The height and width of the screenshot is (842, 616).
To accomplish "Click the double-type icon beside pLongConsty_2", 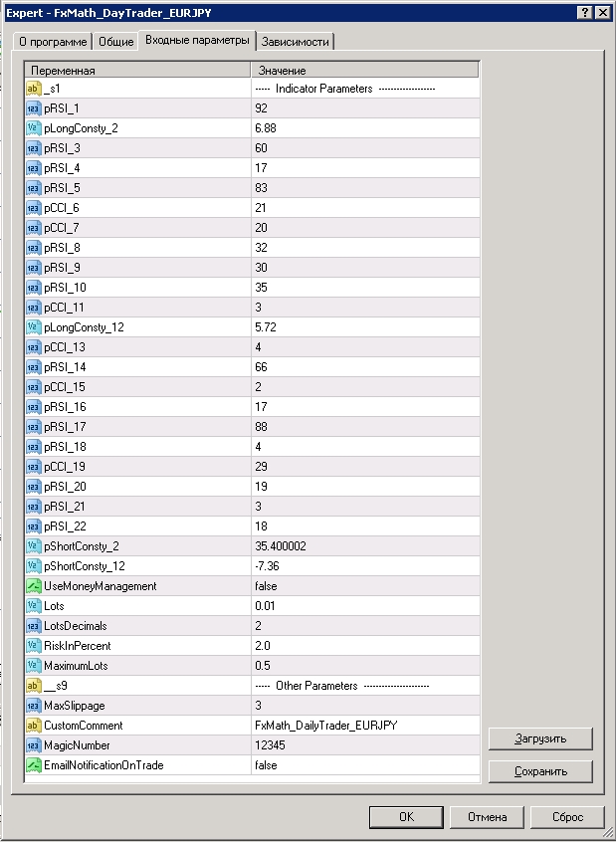I will tap(33, 128).
